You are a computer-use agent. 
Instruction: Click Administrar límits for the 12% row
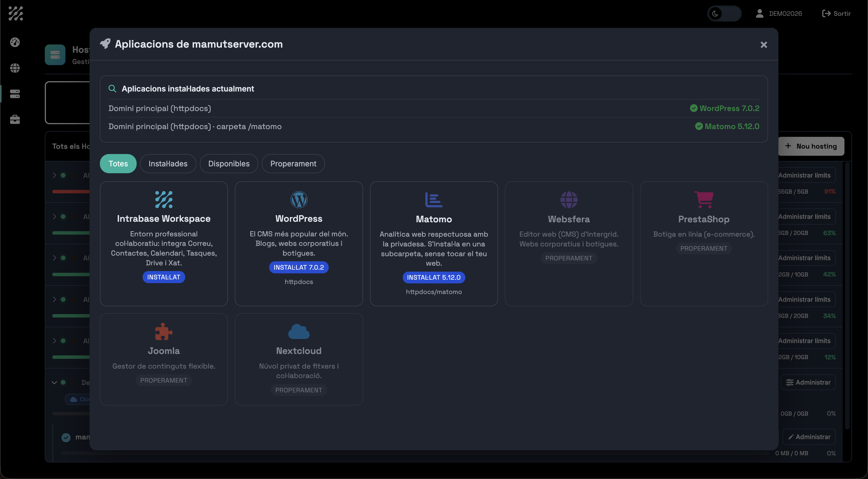(804, 341)
